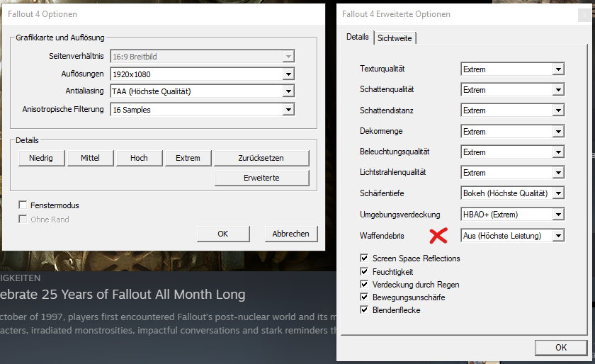Select the Details tab
The image size is (595, 364).
pyautogui.click(x=358, y=38)
